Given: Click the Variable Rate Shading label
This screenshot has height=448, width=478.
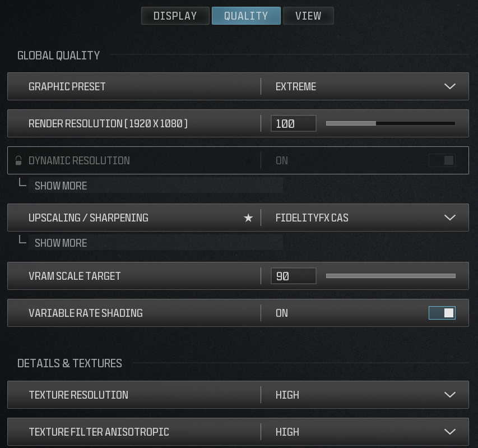Looking at the screenshot, I should [86, 313].
